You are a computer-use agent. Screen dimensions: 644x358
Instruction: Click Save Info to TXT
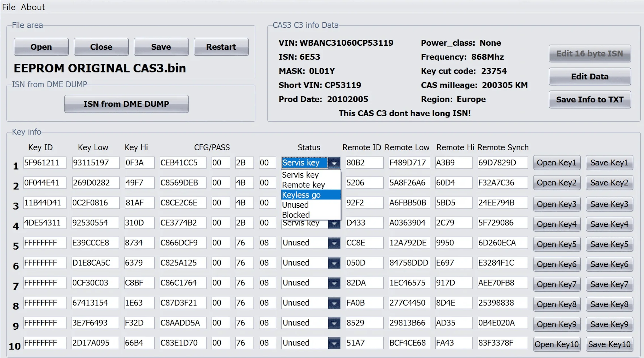590,100
